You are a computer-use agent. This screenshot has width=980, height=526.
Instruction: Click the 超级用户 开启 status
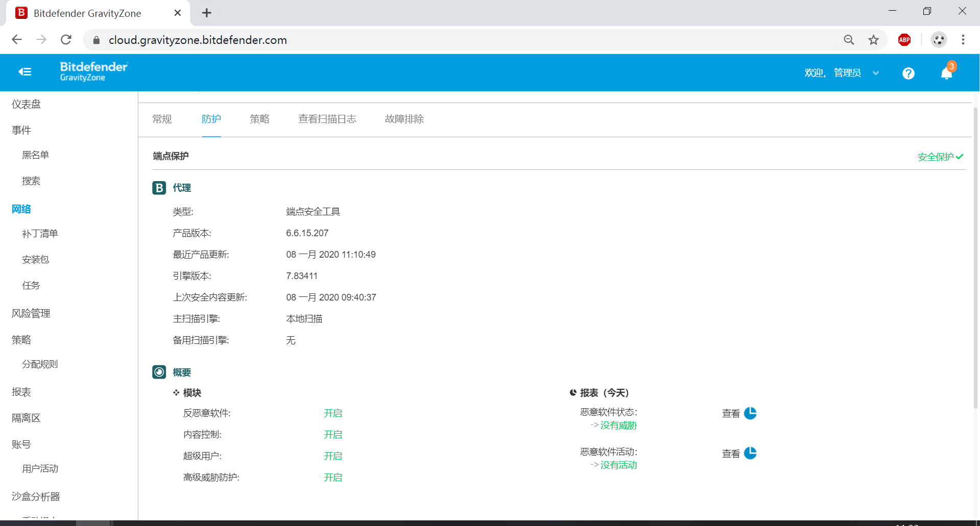tap(333, 456)
